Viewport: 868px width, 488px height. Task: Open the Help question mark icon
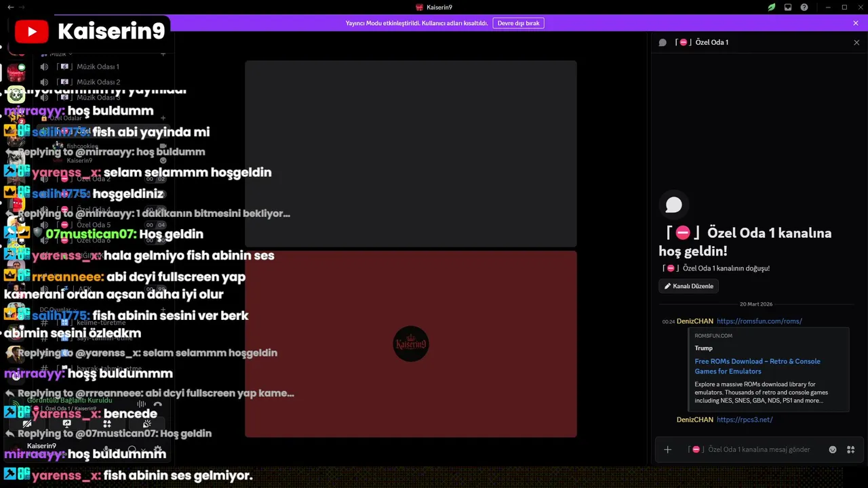[804, 7]
